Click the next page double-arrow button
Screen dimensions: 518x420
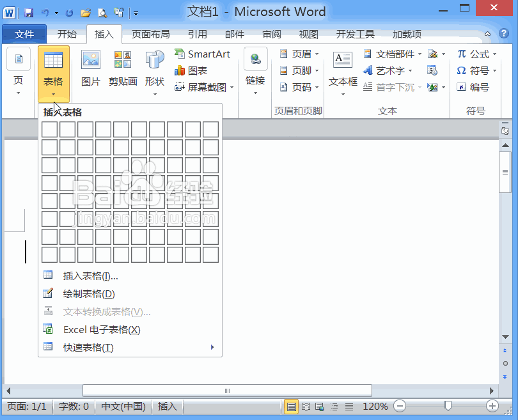pos(505,377)
